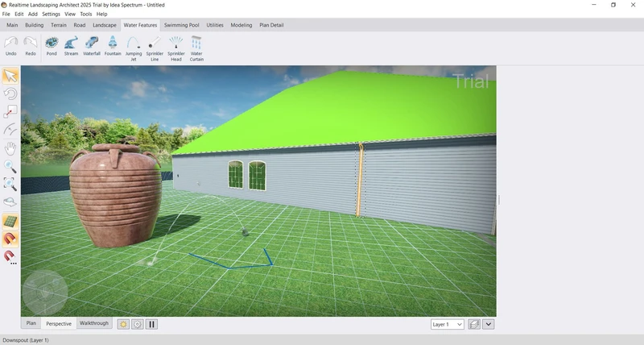
Task: Select the Pond tool
Action: (52, 46)
